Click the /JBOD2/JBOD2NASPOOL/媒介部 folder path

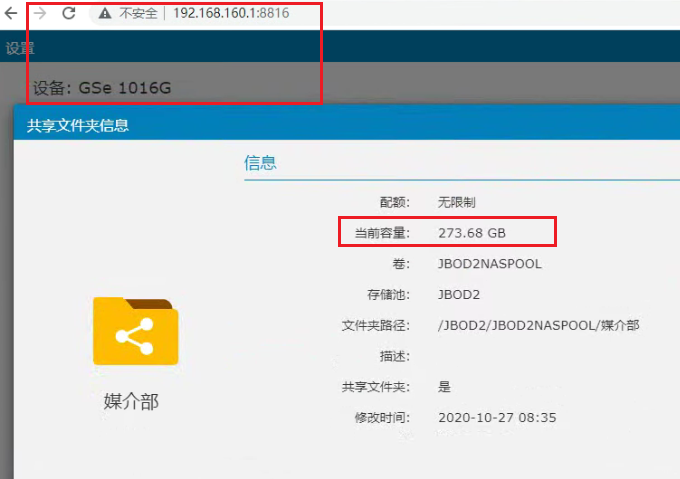coord(539,325)
